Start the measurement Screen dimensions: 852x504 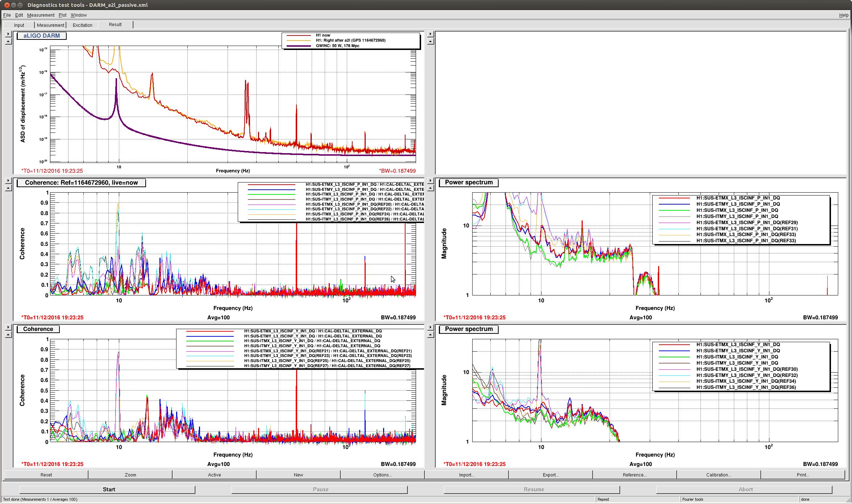click(107, 490)
